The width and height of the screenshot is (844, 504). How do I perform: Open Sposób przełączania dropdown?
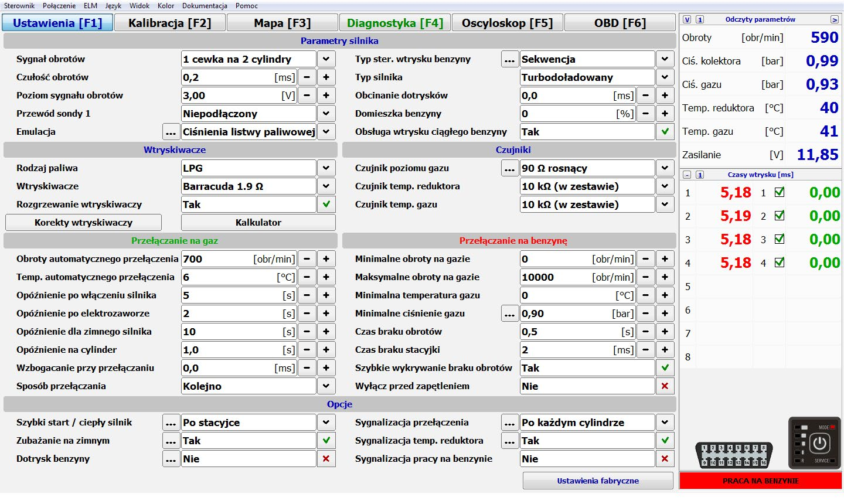coord(326,386)
